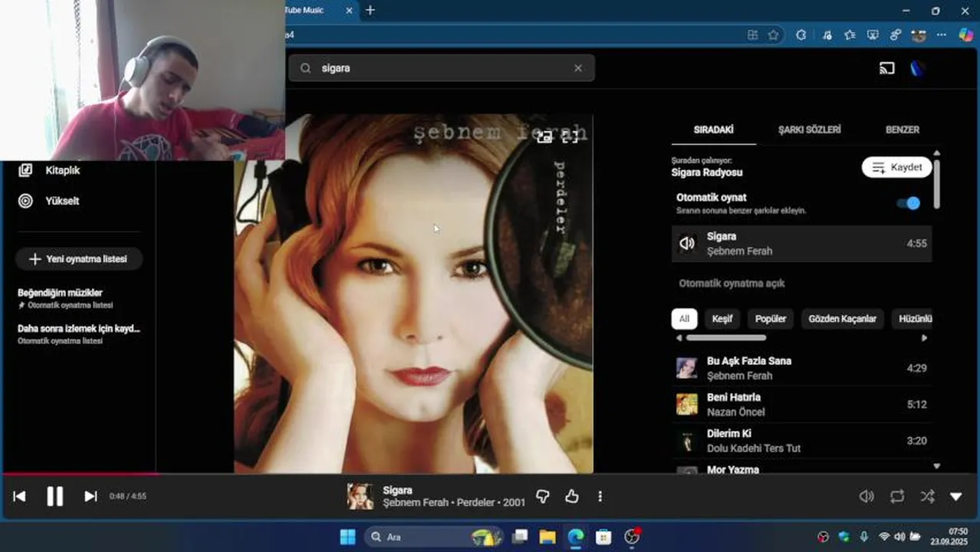Viewport: 980px width, 552px height.
Task: Clear the search box with X
Action: [578, 68]
